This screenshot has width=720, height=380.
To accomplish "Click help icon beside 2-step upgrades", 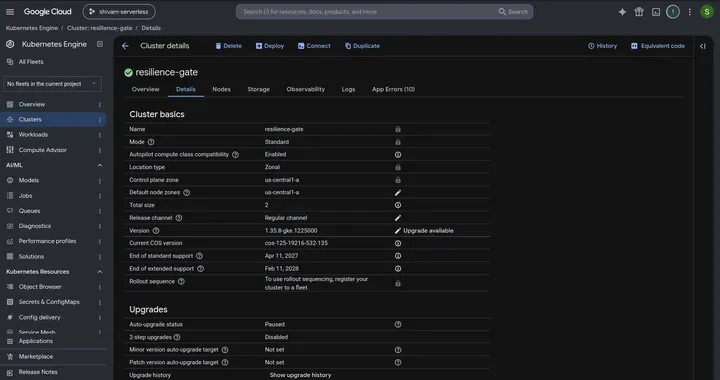I will (177, 337).
